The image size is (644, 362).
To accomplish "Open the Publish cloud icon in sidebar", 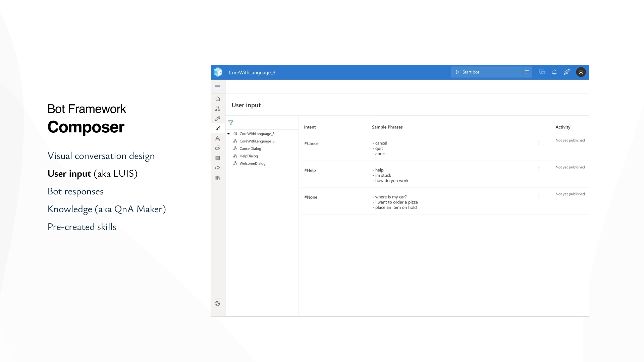I will pyautogui.click(x=218, y=168).
